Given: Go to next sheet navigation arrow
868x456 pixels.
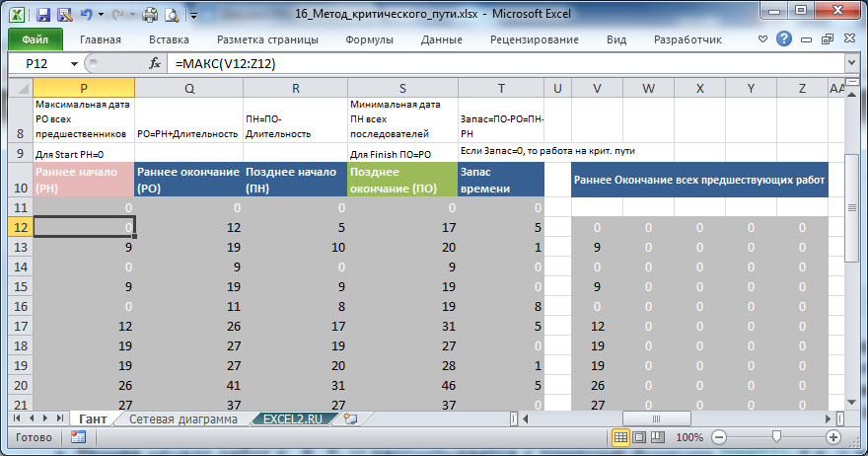Looking at the screenshot, I should pyautogui.click(x=44, y=418).
